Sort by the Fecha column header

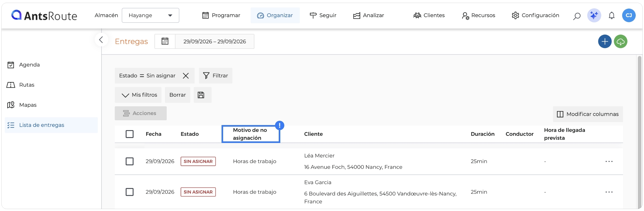pyautogui.click(x=153, y=134)
